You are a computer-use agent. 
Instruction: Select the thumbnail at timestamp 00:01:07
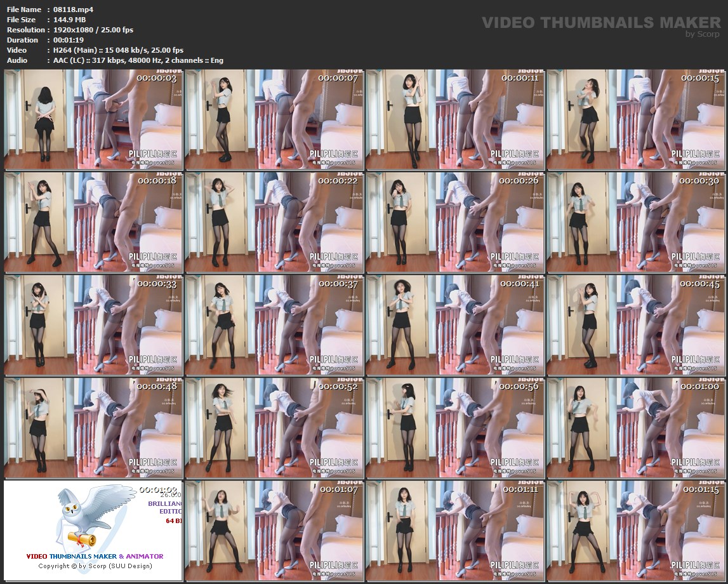point(274,531)
